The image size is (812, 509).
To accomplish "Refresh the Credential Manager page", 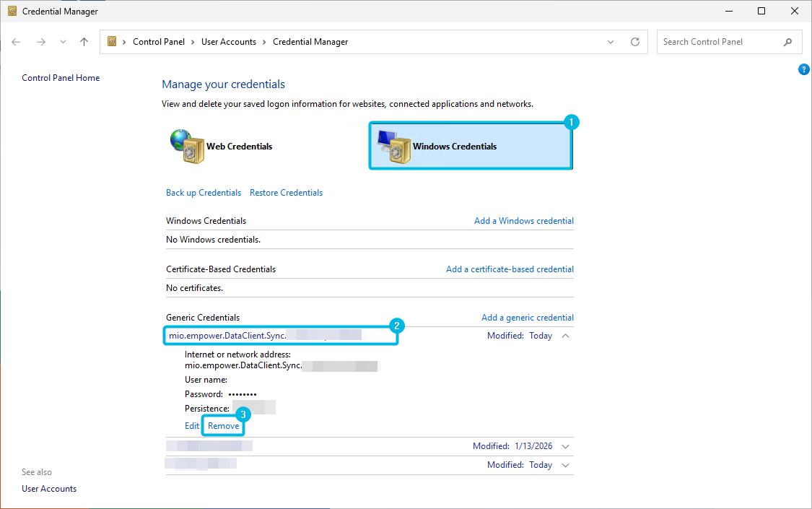I will (635, 42).
